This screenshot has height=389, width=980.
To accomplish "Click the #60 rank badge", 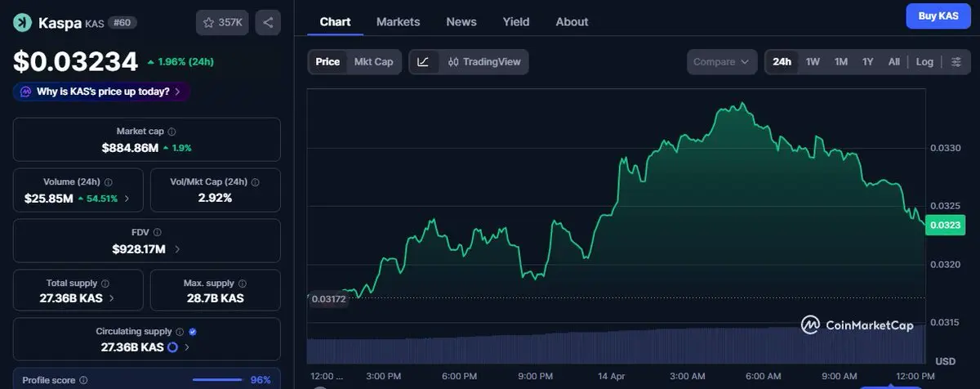I will [x=122, y=23].
